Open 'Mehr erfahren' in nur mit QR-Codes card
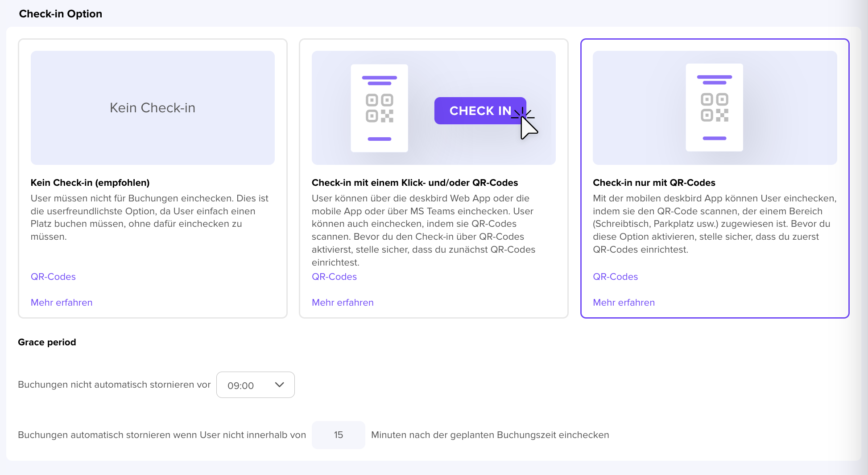 [624, 303]
